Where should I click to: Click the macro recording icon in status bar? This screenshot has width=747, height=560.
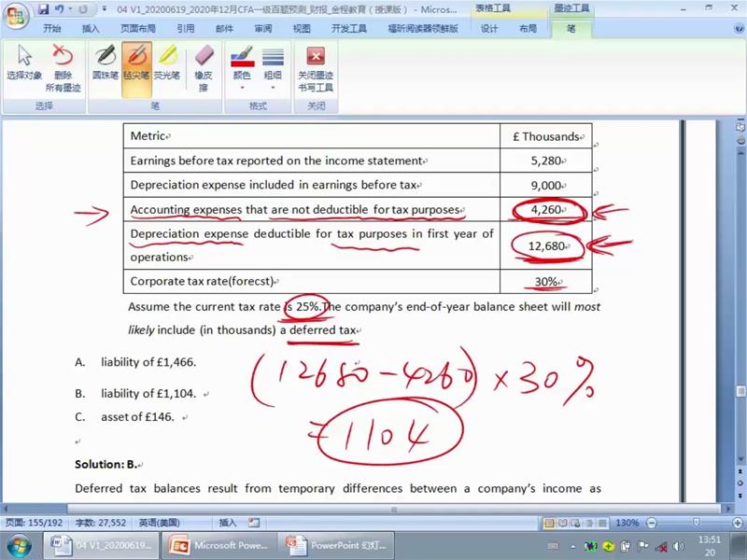click(x=254, y=523)
